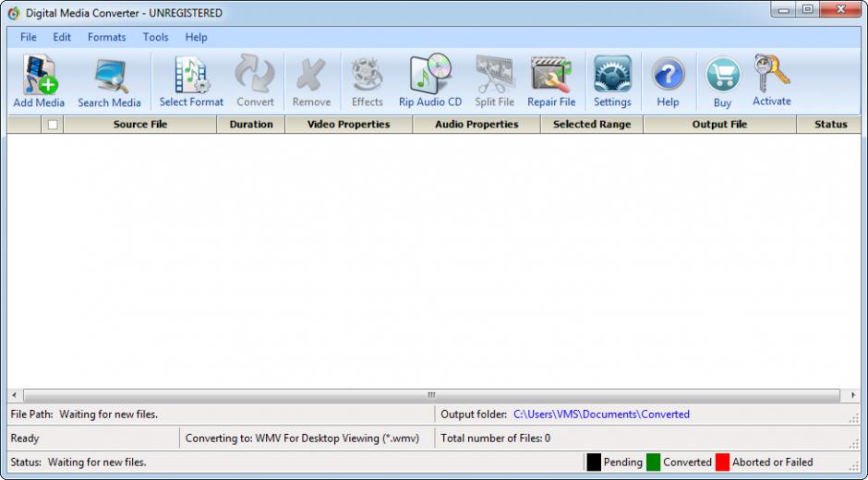
Task: Open the Help menu
Action: click(196, 37)
